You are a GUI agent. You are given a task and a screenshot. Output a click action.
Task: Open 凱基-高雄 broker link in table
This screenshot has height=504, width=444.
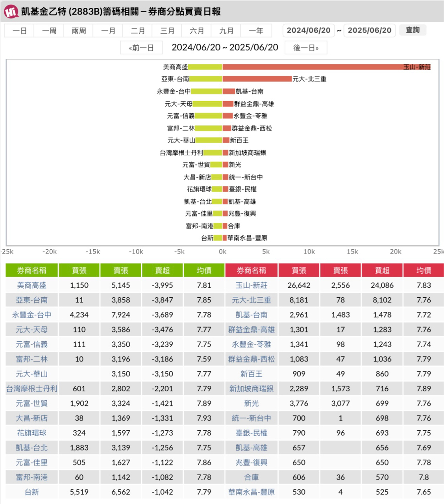(x=251, y=448)
